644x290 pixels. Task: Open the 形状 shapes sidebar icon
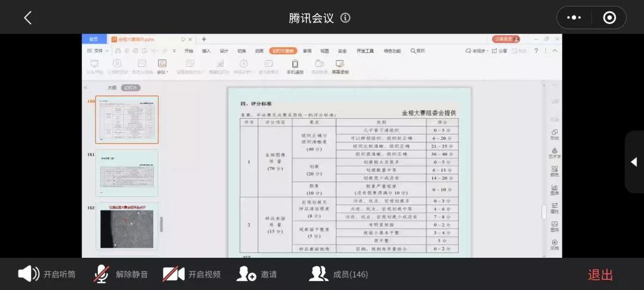(554, 134)
